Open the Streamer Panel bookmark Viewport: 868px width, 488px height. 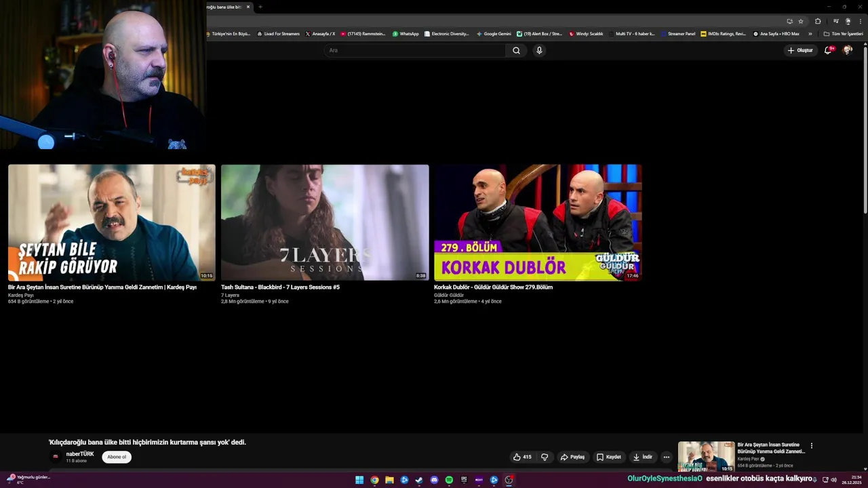(x=678, y=34)
